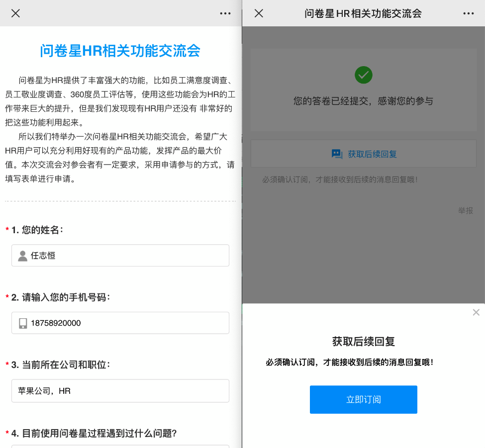Click the 获取后续回复 button

(364, 154)
